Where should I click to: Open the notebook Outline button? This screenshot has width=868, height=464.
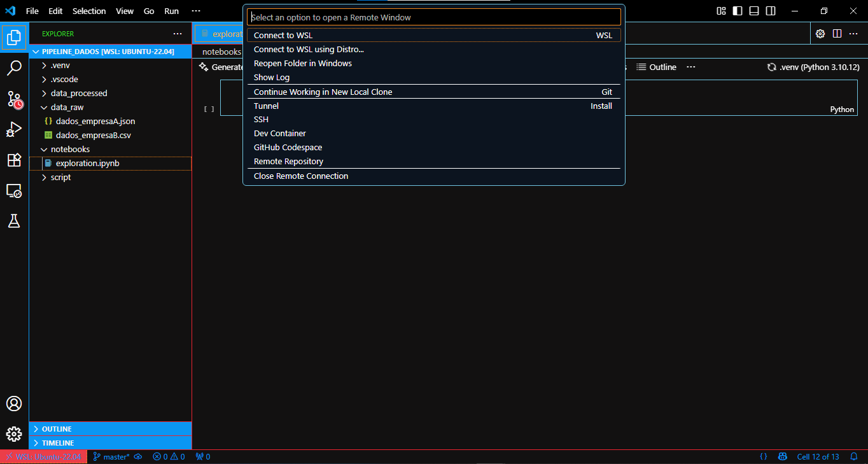point(657,67)
